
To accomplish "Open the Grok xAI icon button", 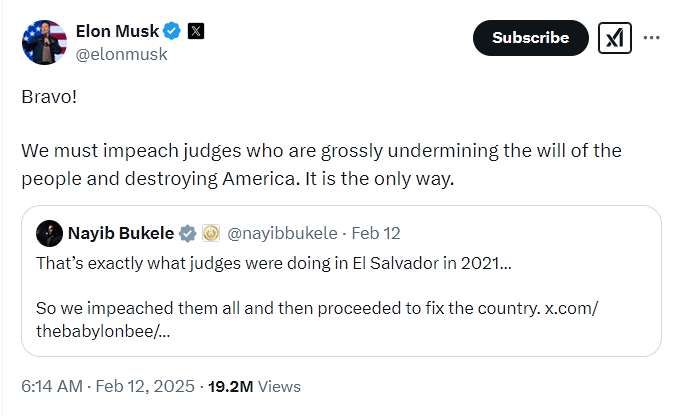I will (614, 38).
